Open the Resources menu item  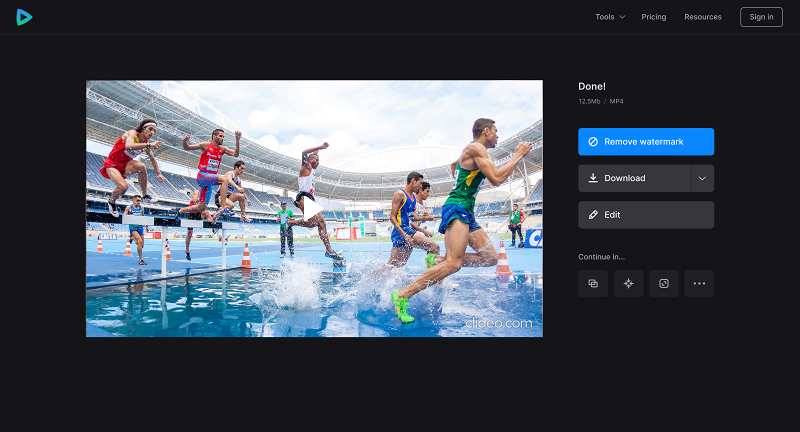(x=703, y=17)
